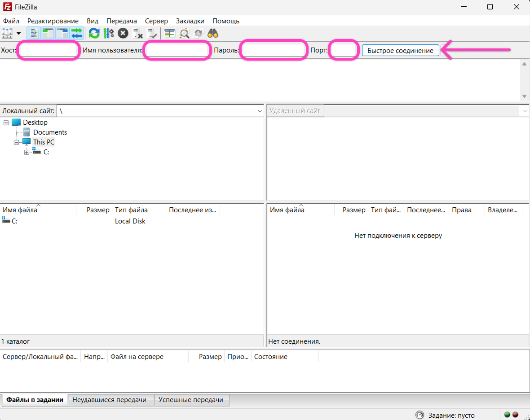Toggle the local directory tree view

(48, 33)
